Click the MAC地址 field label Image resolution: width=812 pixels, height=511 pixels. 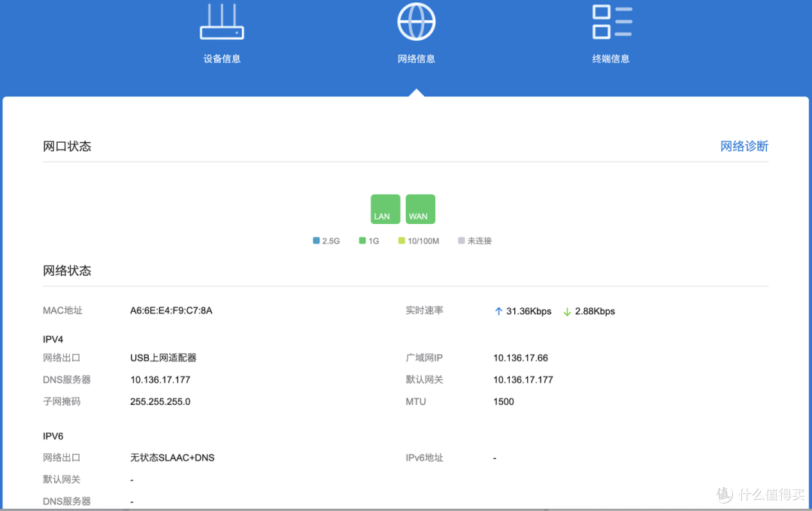tap(62, 310)
